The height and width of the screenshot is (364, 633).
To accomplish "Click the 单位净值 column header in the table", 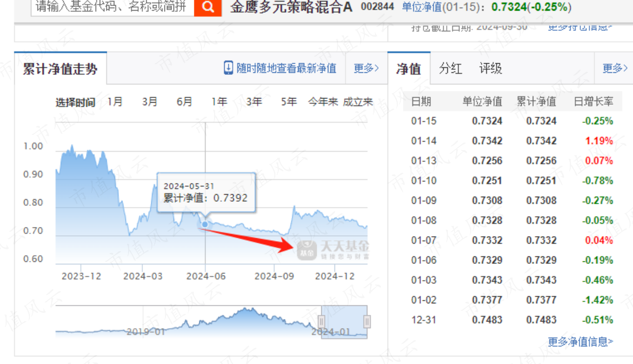I will tap(482, 102).
